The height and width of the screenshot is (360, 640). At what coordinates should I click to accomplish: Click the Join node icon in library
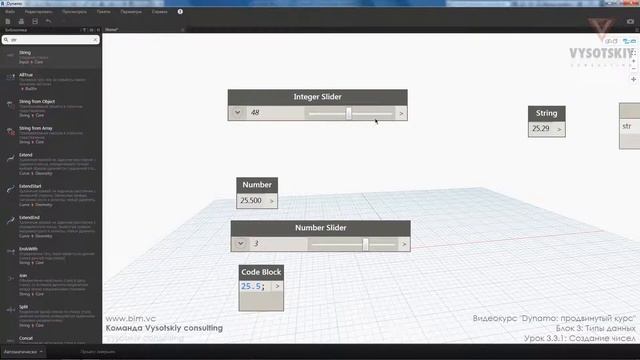[x=10, y=279]
